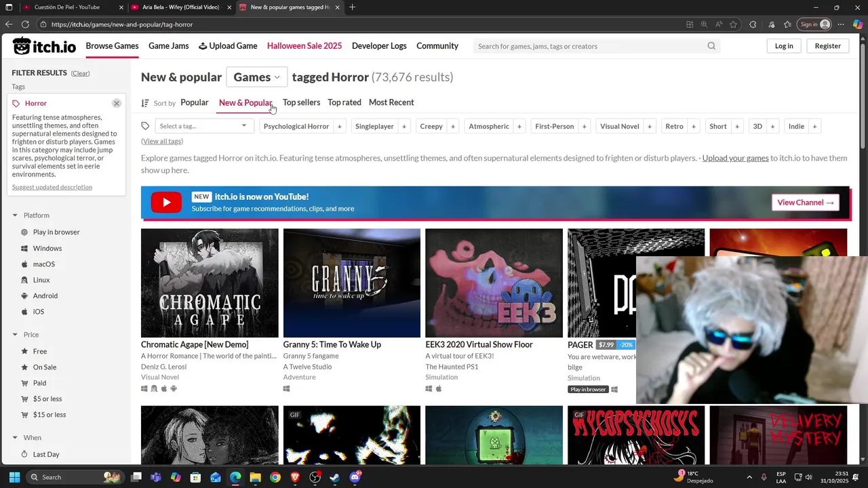
Task: Click the search magnifier icon in itch.io search bar
Action: click(711, 46)
